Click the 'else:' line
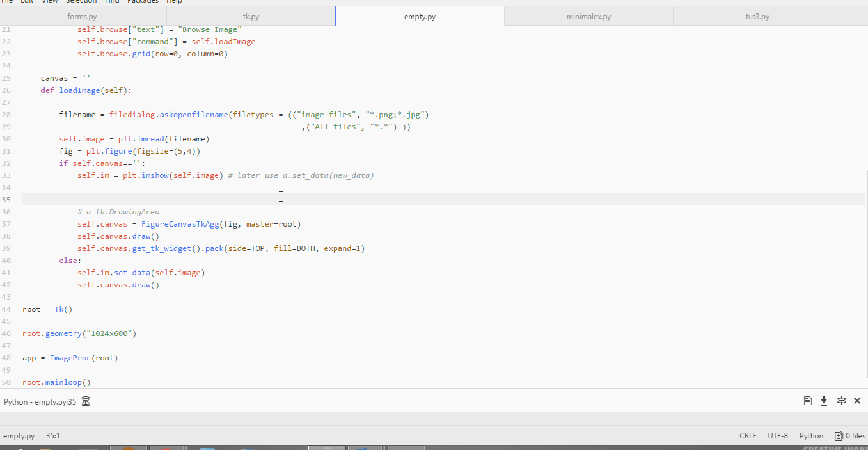This screenshot has width=868, height=450. 70,261
